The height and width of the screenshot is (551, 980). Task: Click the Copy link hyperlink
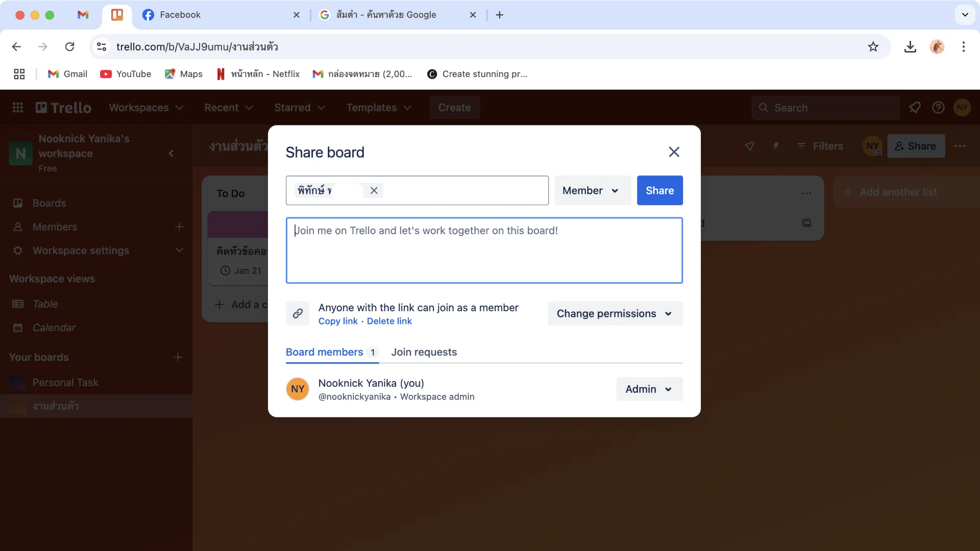(x=338, y=321)
